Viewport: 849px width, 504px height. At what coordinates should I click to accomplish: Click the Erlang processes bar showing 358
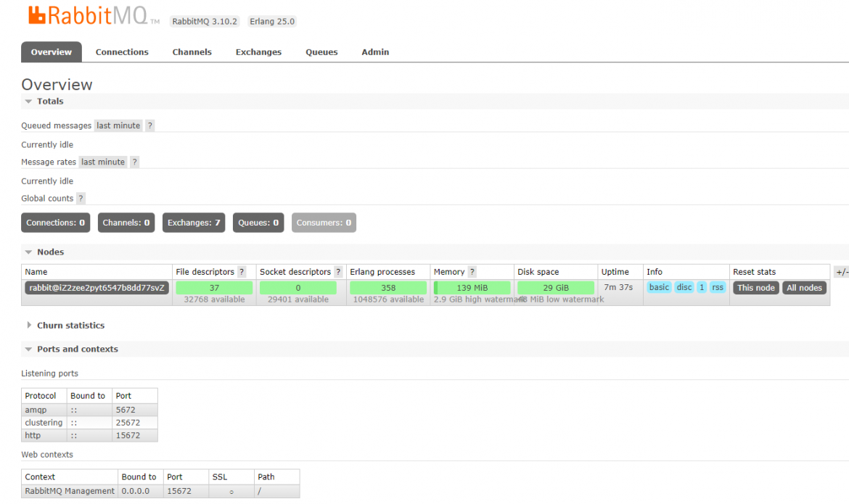coord(388,287)
